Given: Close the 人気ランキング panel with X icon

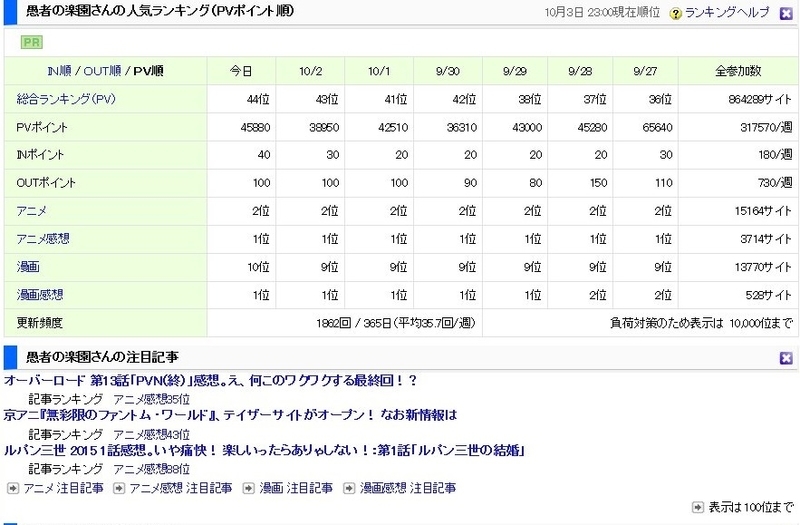Looking at the screenshot, I should pos(786,13).
